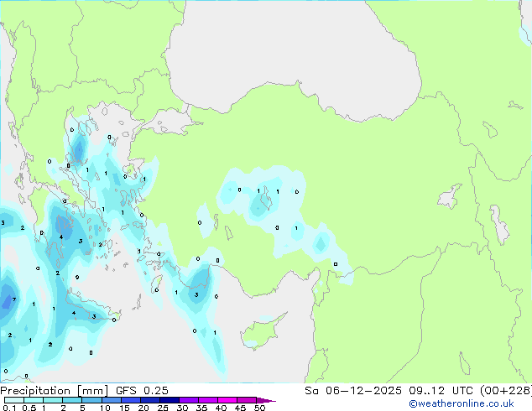The image size is (532, 411).
Task: Click the legend label '0.1'
Action: coord(9,408)
